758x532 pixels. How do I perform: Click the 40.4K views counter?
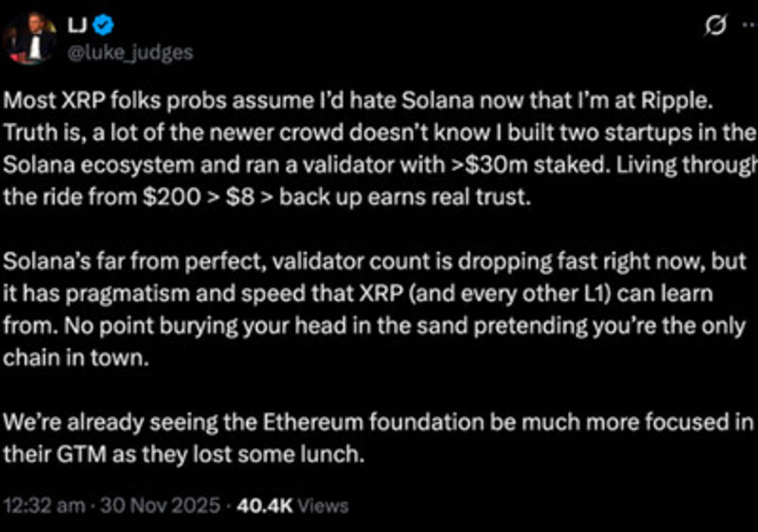pos(293,505)
